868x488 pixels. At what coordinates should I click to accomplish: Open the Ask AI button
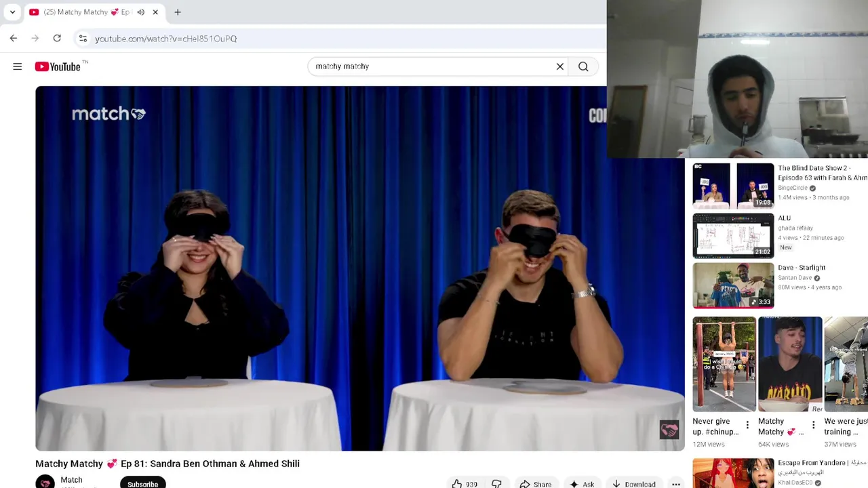(x=582, y=484)
